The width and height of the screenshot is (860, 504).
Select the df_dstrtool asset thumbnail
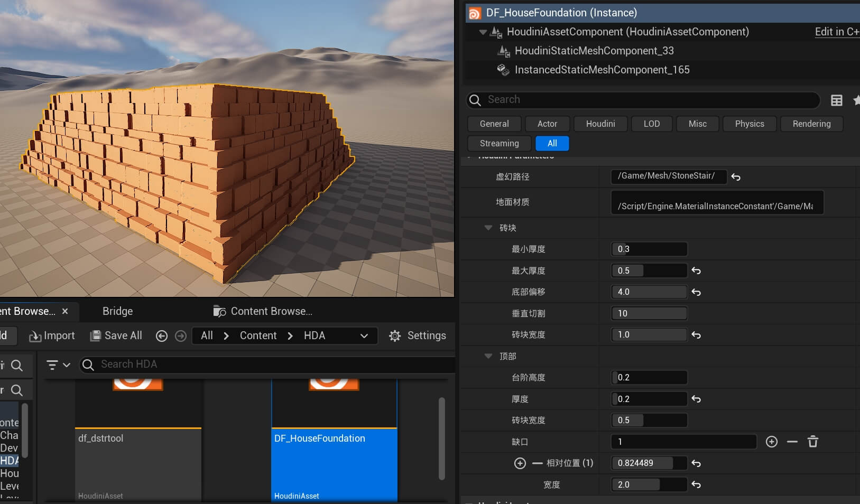138,440
